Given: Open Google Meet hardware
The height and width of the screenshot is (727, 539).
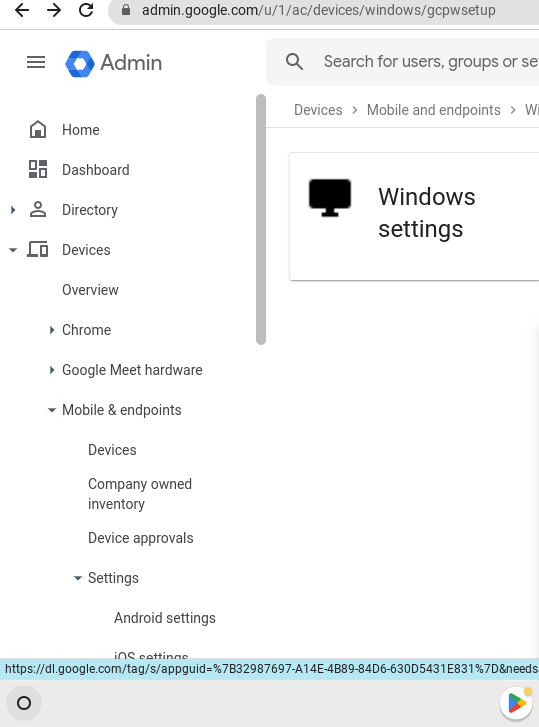Looking at the screenshot, I should [x=132, y=370].
